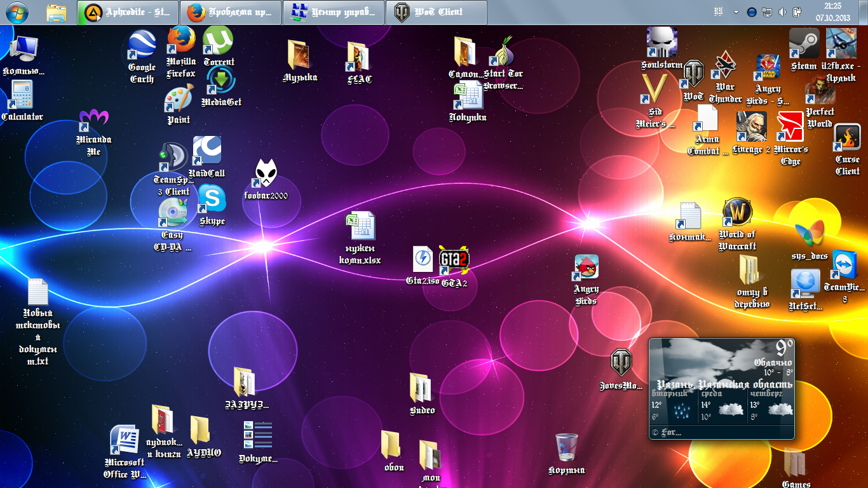The width and height of the screenshot is (868, 488).
Task: Click the tray power plug icon
Action: click(797, 12)
